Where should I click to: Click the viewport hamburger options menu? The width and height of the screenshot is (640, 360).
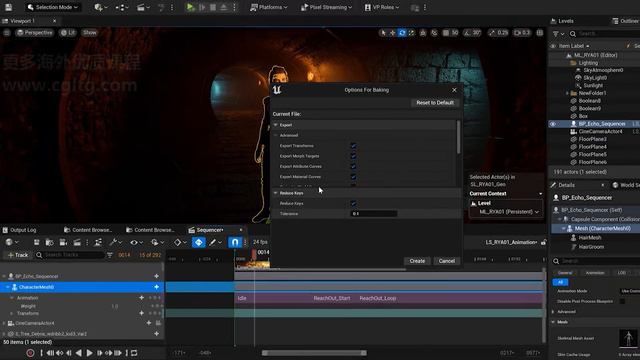7,33
